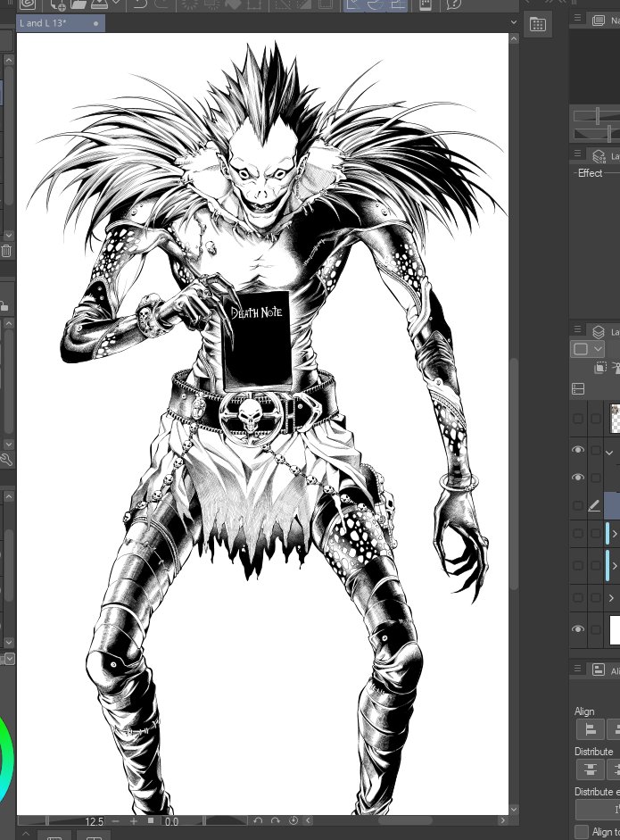The width and height of the screenshot is (620, 840).
Task: Click the Save icon in command bar
Action: (100, 4)
